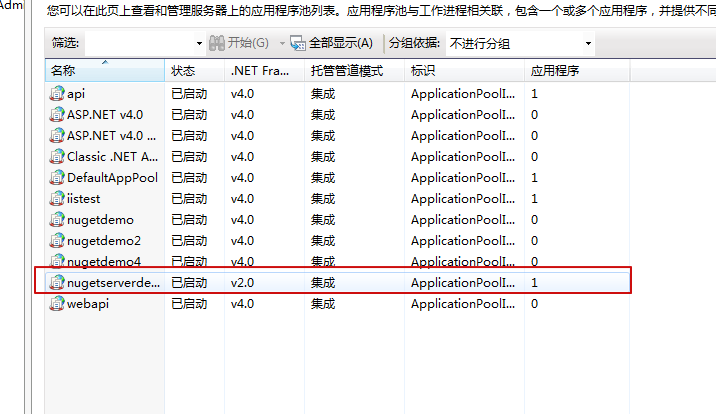
Task: Click 集成 pipeline mode in the webapi row
Action: [x=323, y=304]
